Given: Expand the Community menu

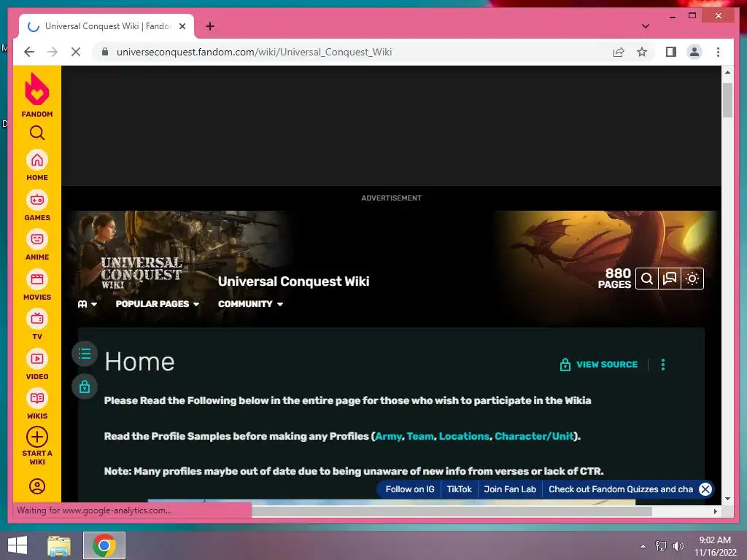Looking at the screenshot, I should point(251,304).
